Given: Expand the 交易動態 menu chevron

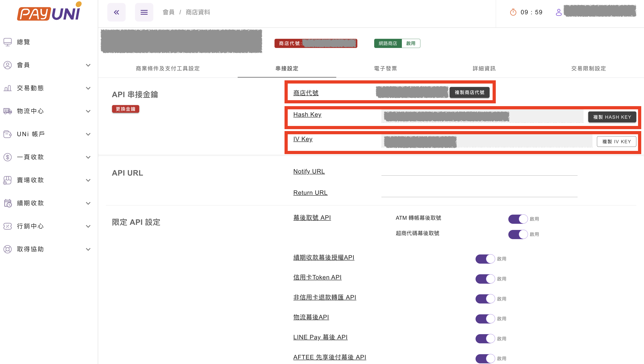Looking at the screenshot, I should coord(88,88).
